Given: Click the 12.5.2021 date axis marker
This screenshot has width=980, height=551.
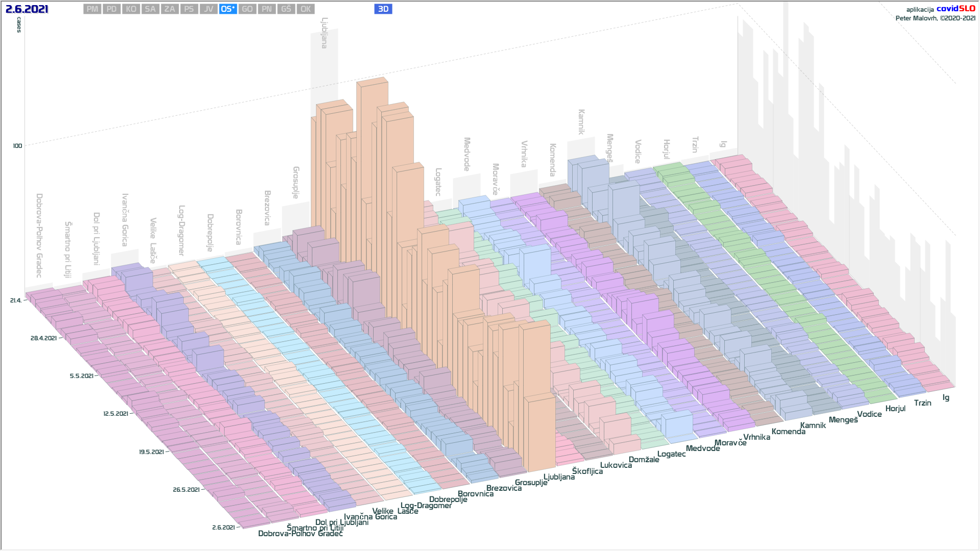Looking at the screenshot, I should click(x=115, y=414).
